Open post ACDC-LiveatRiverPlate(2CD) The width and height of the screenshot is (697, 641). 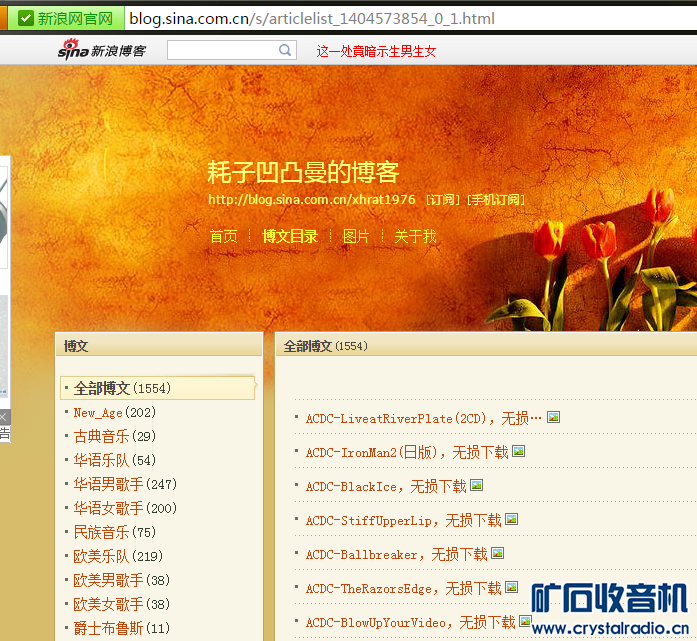[424, 418]
